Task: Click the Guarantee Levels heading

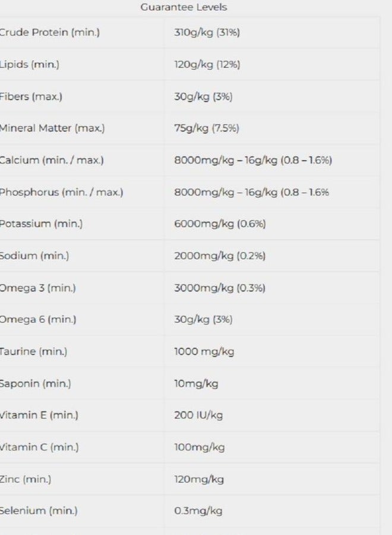Action: [184, 8]
